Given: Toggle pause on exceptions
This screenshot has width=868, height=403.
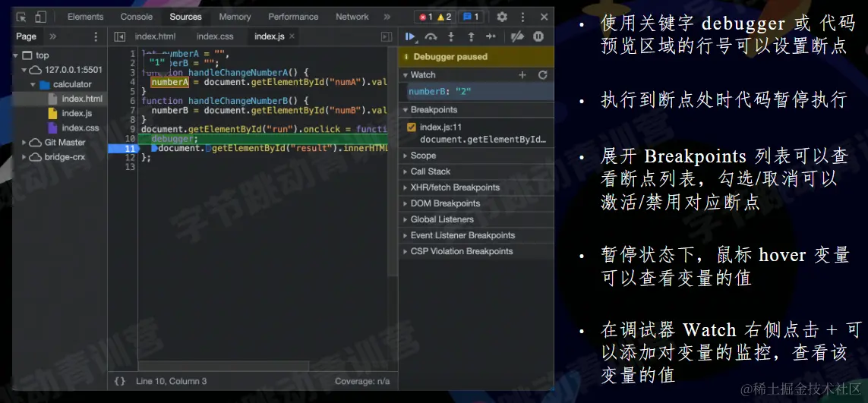Looking at the screenshot, I should point(538,36).
